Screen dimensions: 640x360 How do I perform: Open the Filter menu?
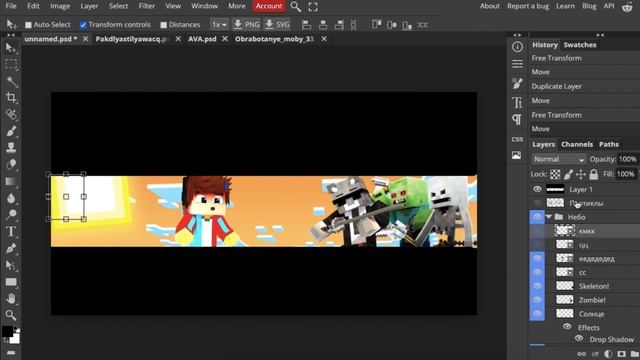(147, 6)
